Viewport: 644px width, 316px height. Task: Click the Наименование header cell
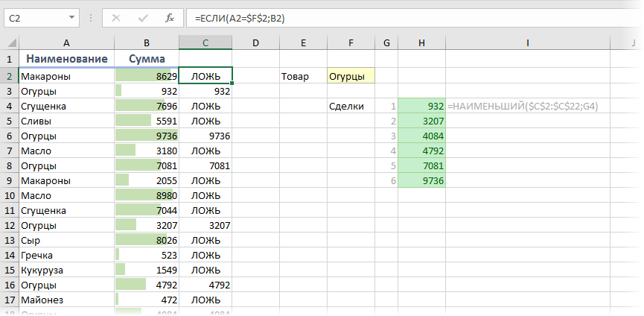pyautogui.click(x=66, y=59)
